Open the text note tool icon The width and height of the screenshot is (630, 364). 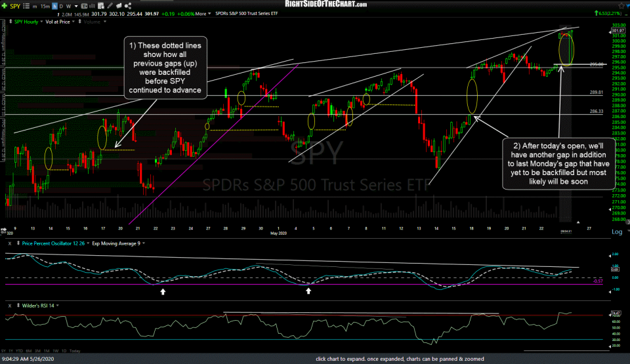(x=85, y=6)
